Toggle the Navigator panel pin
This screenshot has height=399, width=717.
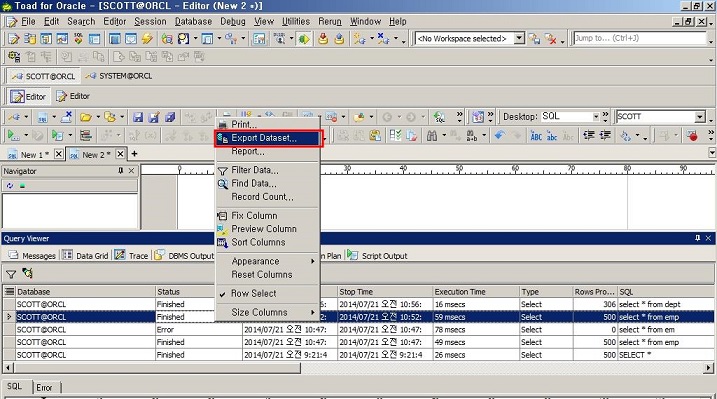pyautogui.click(x=121, y=170)
